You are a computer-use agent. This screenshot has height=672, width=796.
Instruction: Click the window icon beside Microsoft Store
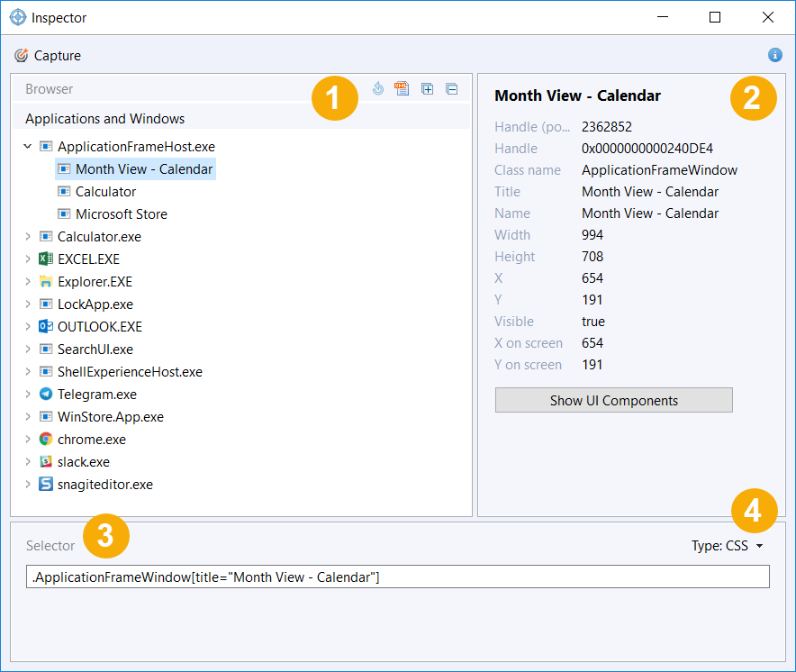64,213
